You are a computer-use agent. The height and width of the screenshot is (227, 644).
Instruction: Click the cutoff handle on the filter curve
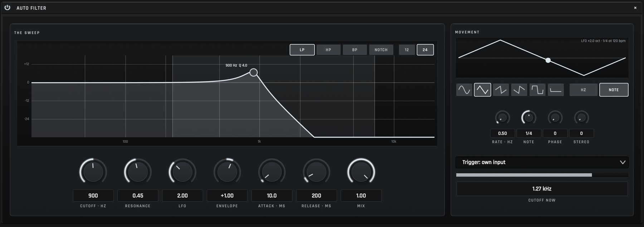[x=253, y=73]
